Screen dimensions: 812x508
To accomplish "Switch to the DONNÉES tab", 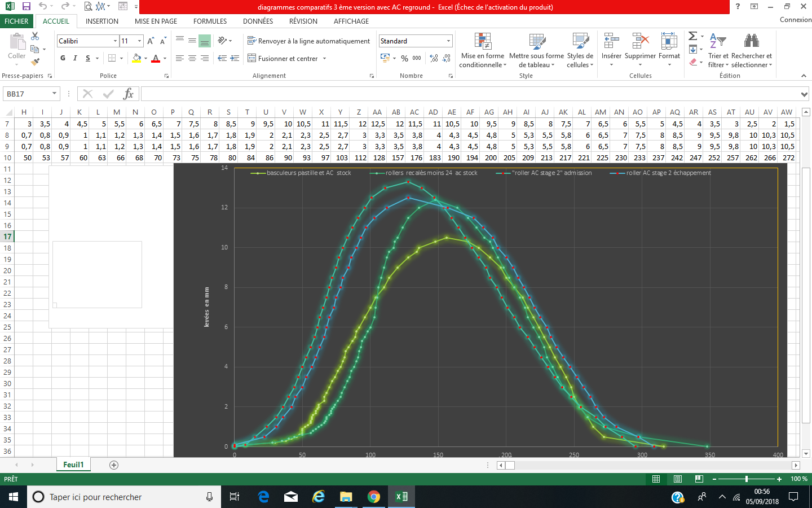I will pyautogui.click(x=258, y=21).
